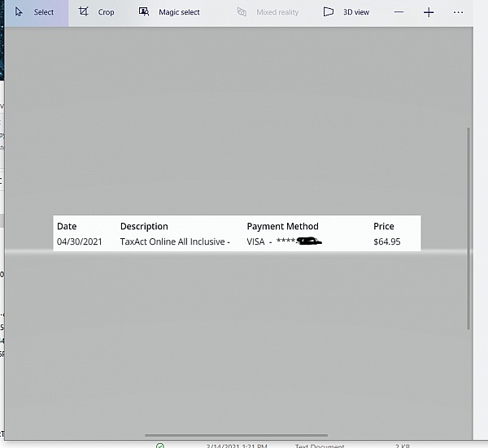Screen dimensions: 488x448
Task: Click the Price header in the receipt
Action: pos(383,226)
